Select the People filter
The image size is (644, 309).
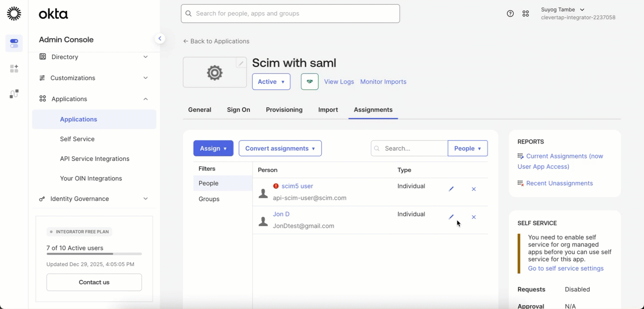click(x=223, y=183)
